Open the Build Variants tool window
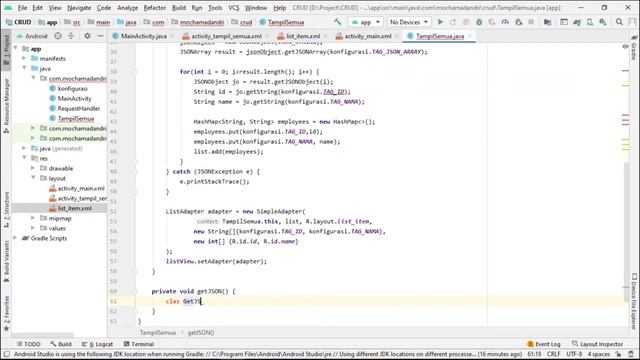640x360 pixels. pos(6,261)
